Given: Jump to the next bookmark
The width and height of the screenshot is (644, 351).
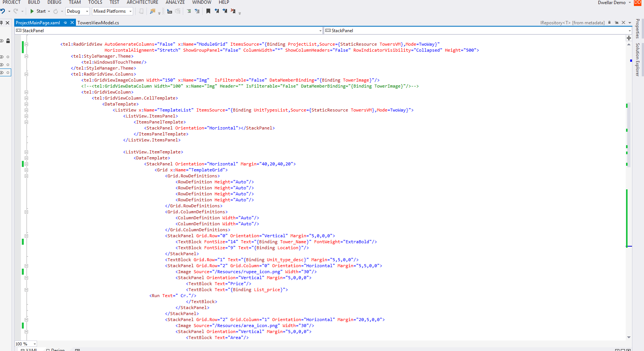Looking at the screenshot, I should point(225,11).
